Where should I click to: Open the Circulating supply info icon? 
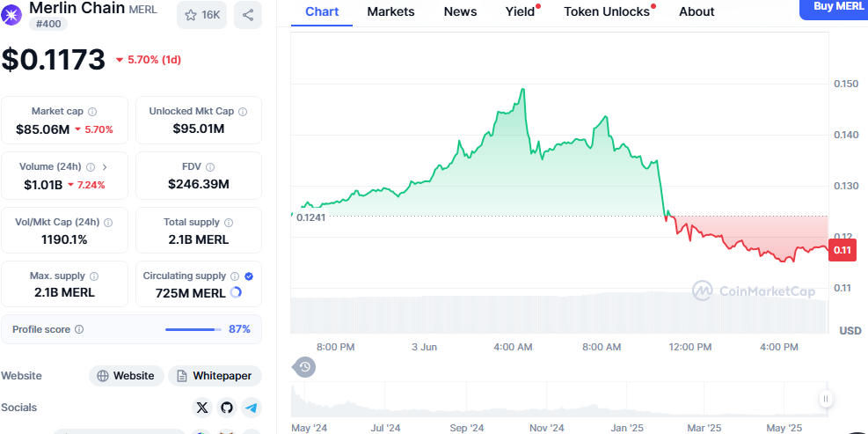pyautogui.click(x=235, y=276)
